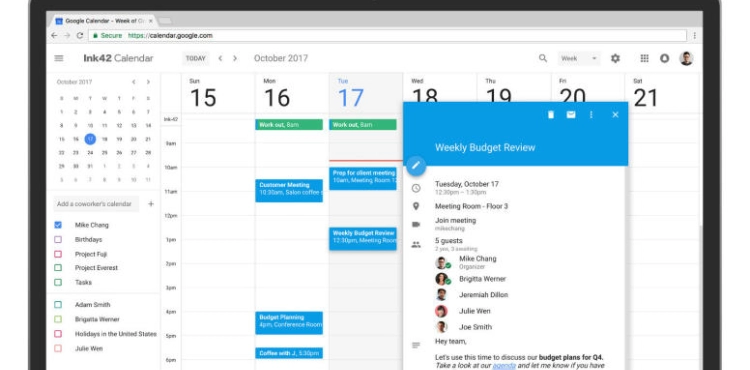Click the location pin icon
The width and height of the screenshot is (750, 370).
click(x=416, y=206)
